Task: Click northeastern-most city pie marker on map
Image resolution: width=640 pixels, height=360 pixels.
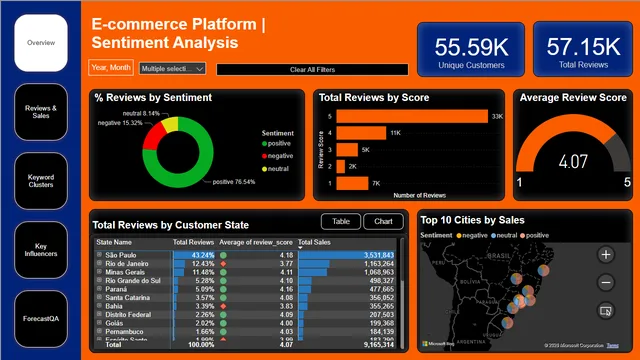Action: tap(543, 270)
